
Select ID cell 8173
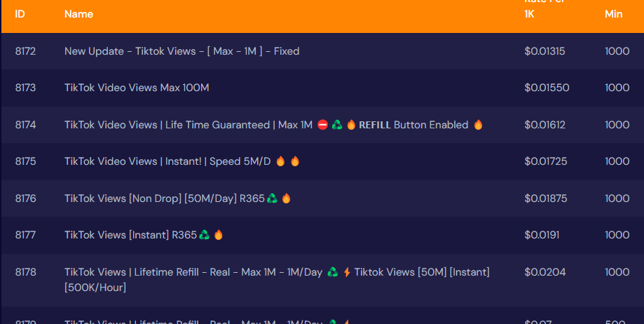click(x=25, y=88)
